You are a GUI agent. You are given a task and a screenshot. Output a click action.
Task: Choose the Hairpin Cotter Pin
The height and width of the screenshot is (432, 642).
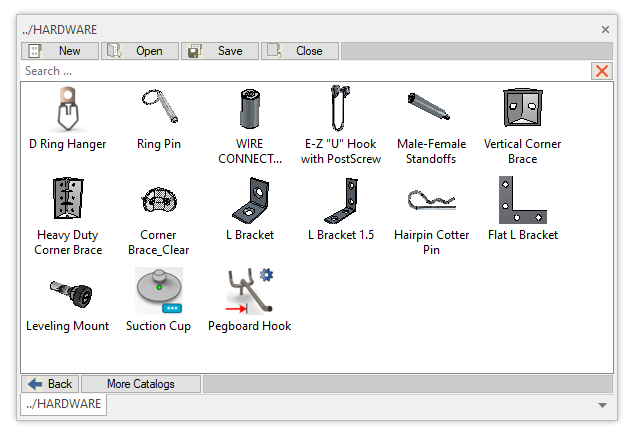pos(431,201)
